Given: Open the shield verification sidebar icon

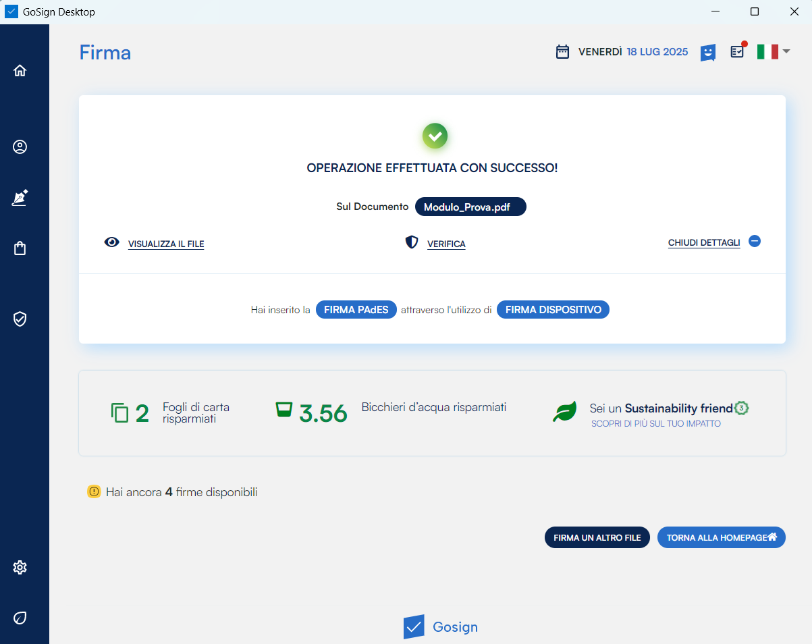Looking at the screenshot, I should point(20,319).
